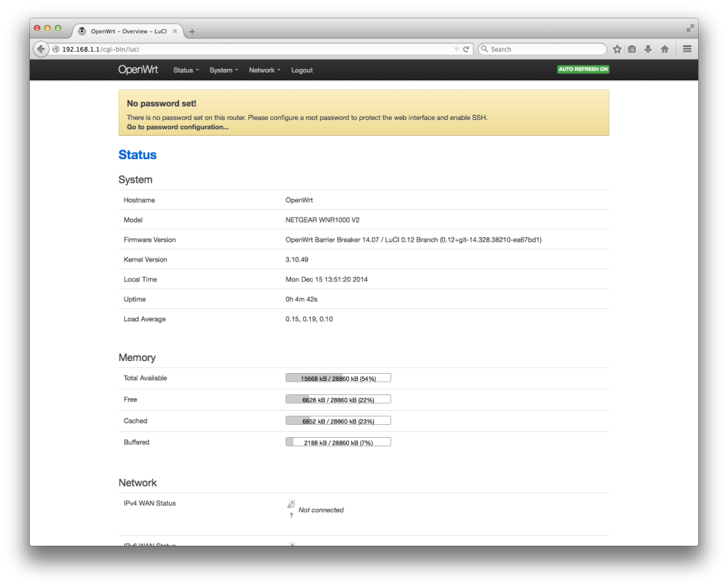Screen dimensions: 728x587
Task: Select the OpenWrt Overview browser tab
Action: tap(128, 31)
